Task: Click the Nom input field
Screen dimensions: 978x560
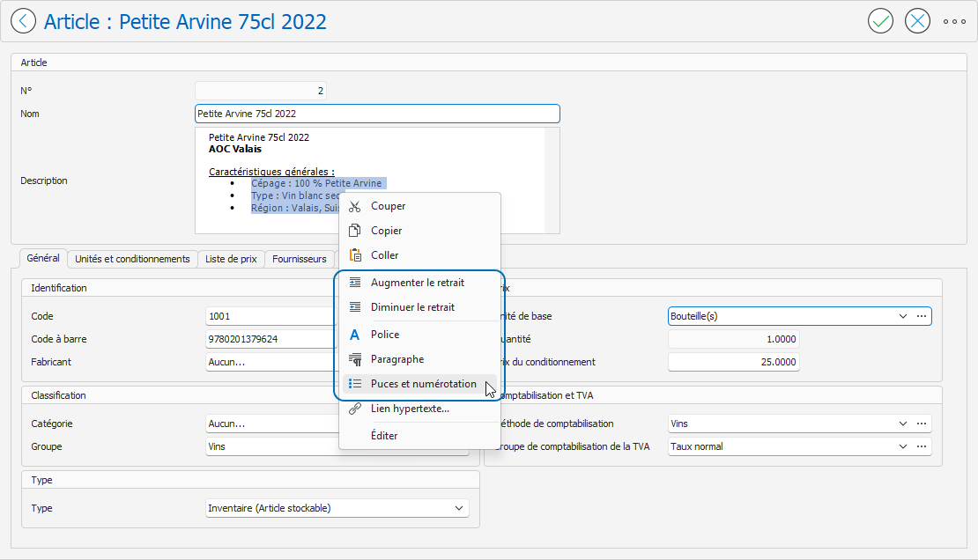Action: [x=376, y=114]
